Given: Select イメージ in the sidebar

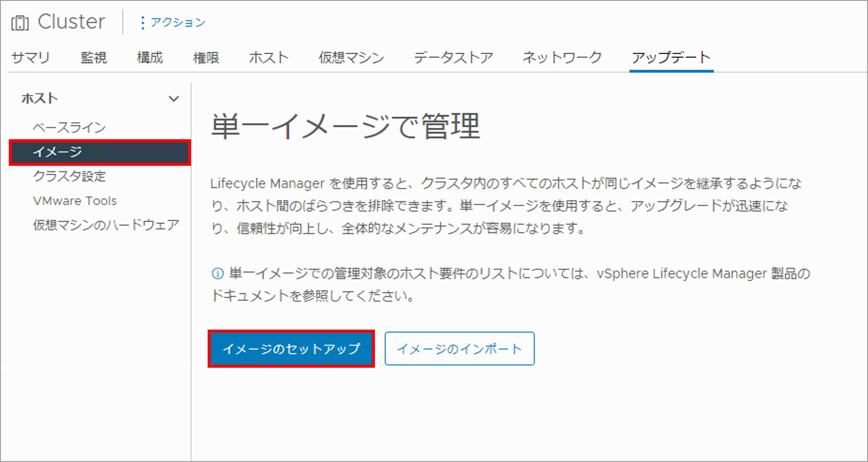Looking at the screenshot, I should click(x=57, y=152).
